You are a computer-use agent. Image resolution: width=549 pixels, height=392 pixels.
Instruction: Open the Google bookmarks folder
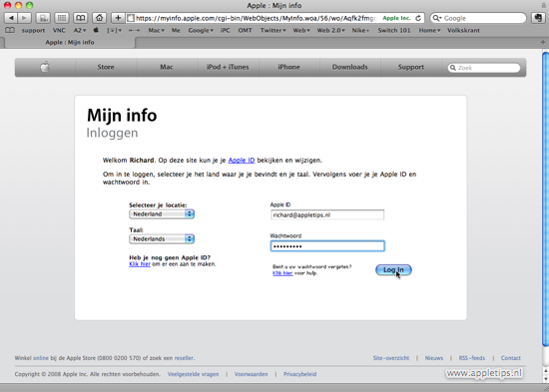[201, 31]
